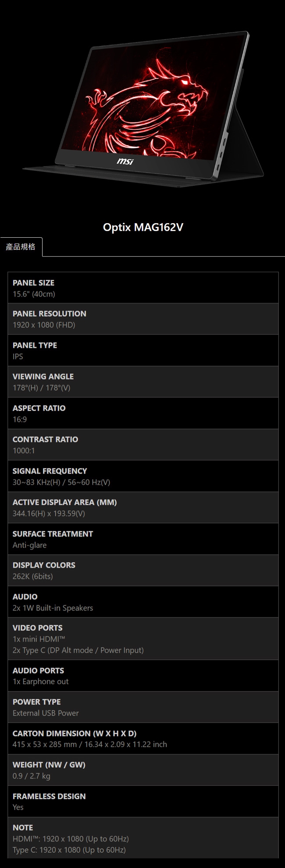Select the SIGNAL FREQUENCY row
The width and height of the screenshot is (285, 868).
click(x=143, y=476)
